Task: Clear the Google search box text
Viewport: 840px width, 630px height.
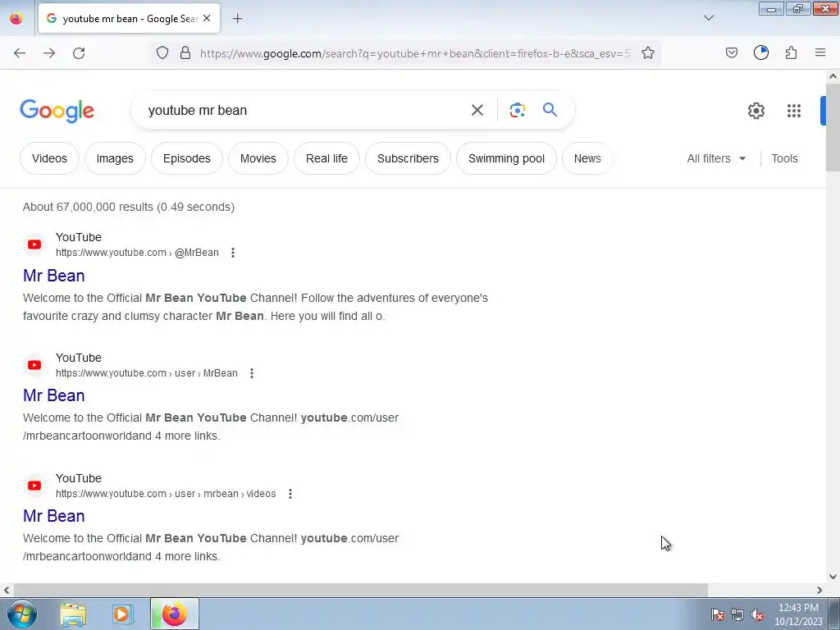Action: tap(477, 111)
